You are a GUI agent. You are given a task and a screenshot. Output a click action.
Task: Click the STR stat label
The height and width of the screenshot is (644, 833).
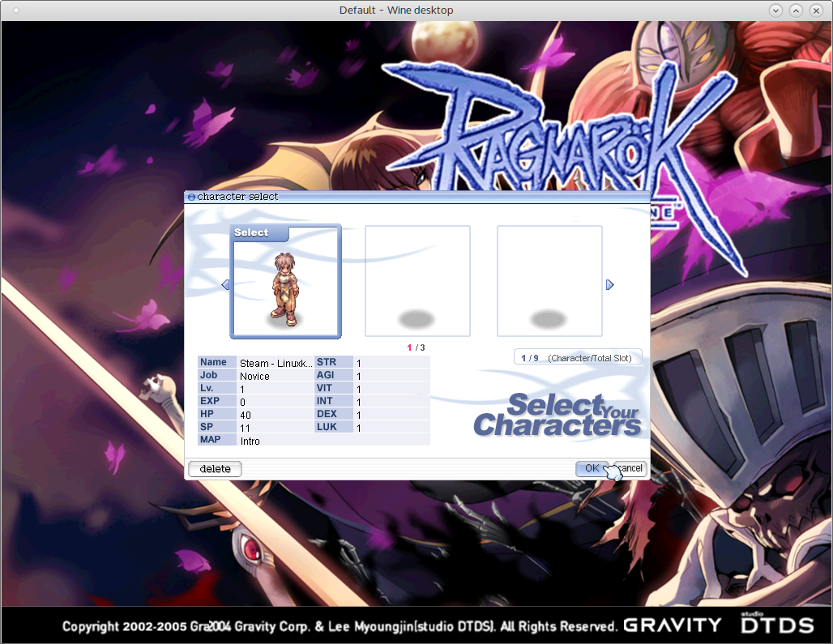(333, 362)
